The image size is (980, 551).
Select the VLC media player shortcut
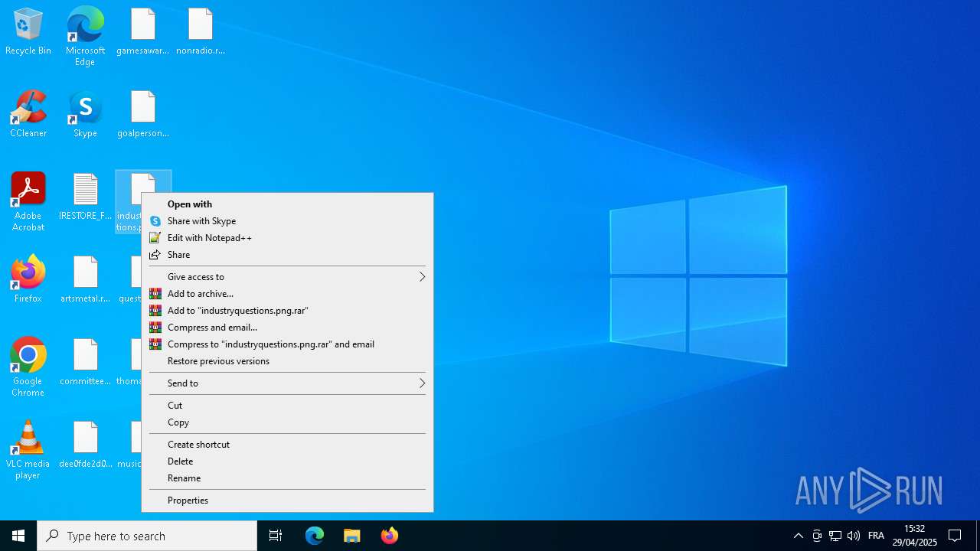point(28,450)
